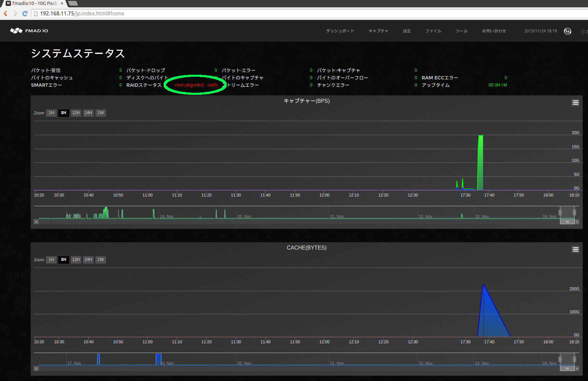588x381 pixels.
Task: Click the horizontal scrollbar below the CACHE chart
Action: 567,368
